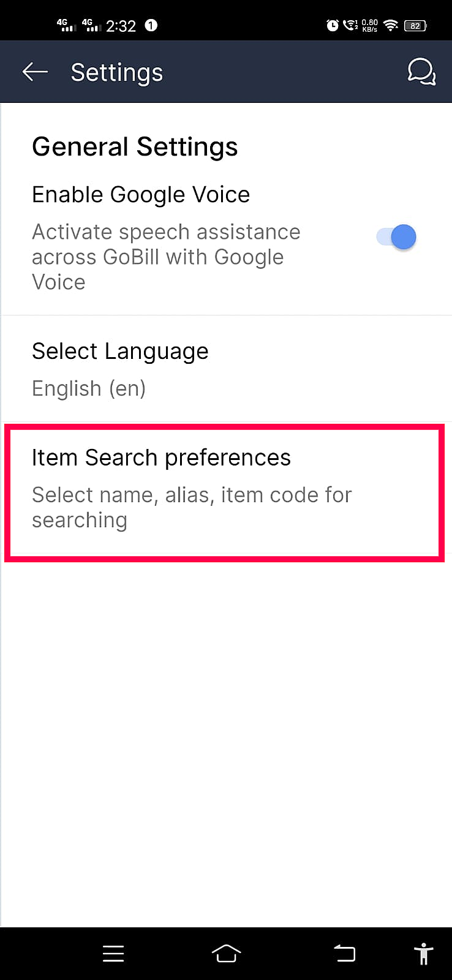Tap the clock time in status bar
452x980 pixels.
tap(121, 26)
